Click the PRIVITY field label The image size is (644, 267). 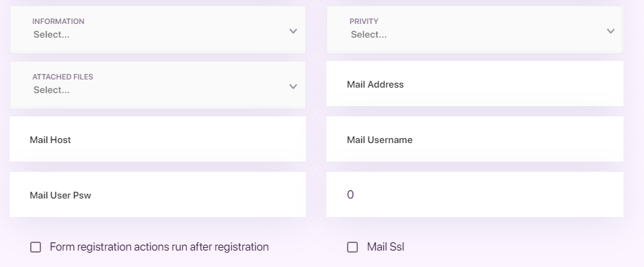[x=364, y=21]
